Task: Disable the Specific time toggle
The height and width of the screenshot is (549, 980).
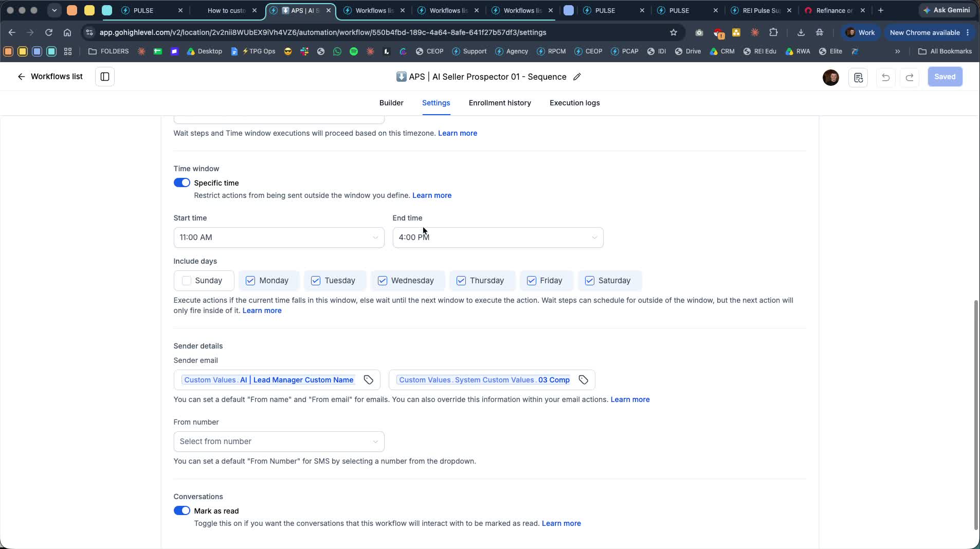Action: pyautogui.click(x=182, y=182)
